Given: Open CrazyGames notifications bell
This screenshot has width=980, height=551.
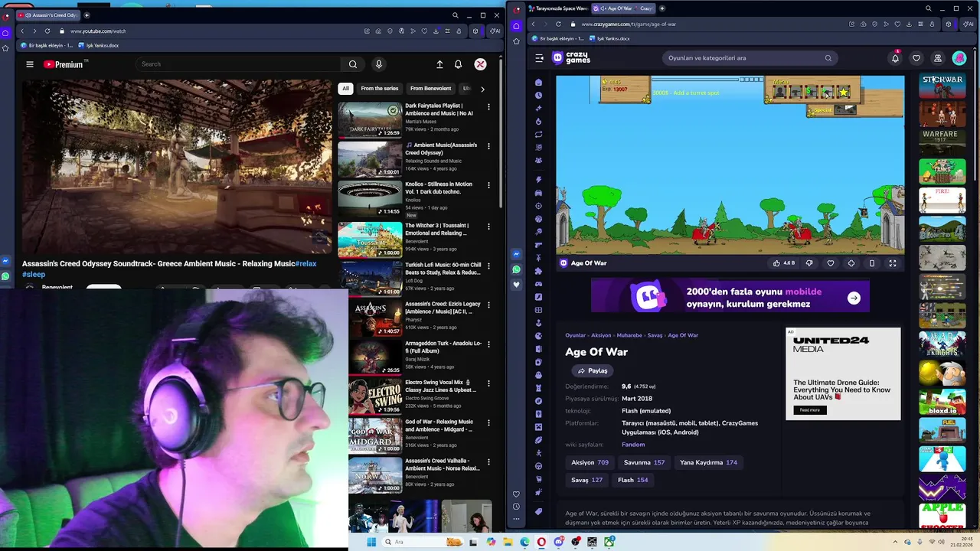Looking at the screenshot, I should click(895, 58).
